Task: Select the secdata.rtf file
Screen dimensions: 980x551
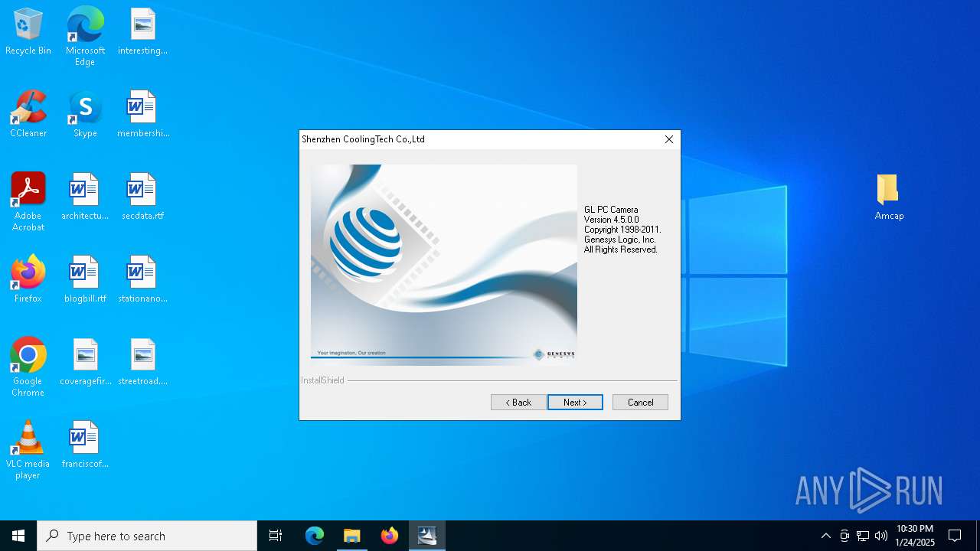Action: tap(142, 197)
